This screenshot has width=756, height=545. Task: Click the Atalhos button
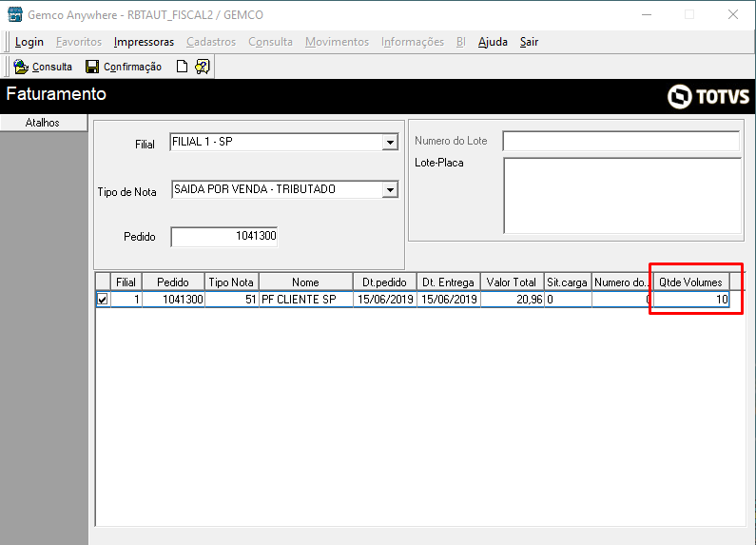44,123
